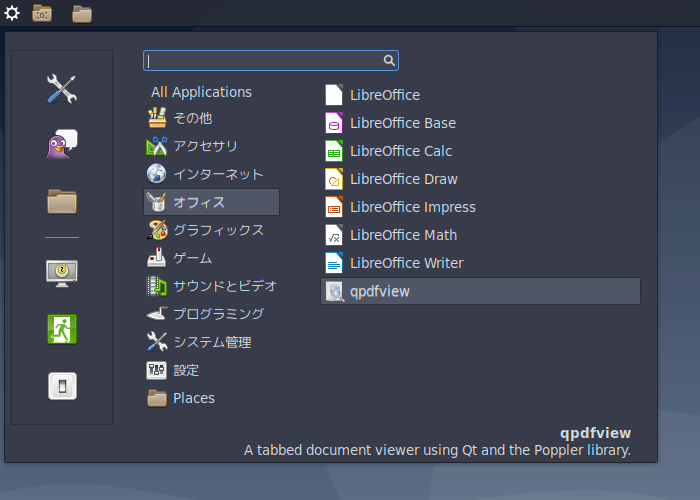Screen dimensions: 700x500
Task: Open the 設定 category
Action: tap(211, 370)
